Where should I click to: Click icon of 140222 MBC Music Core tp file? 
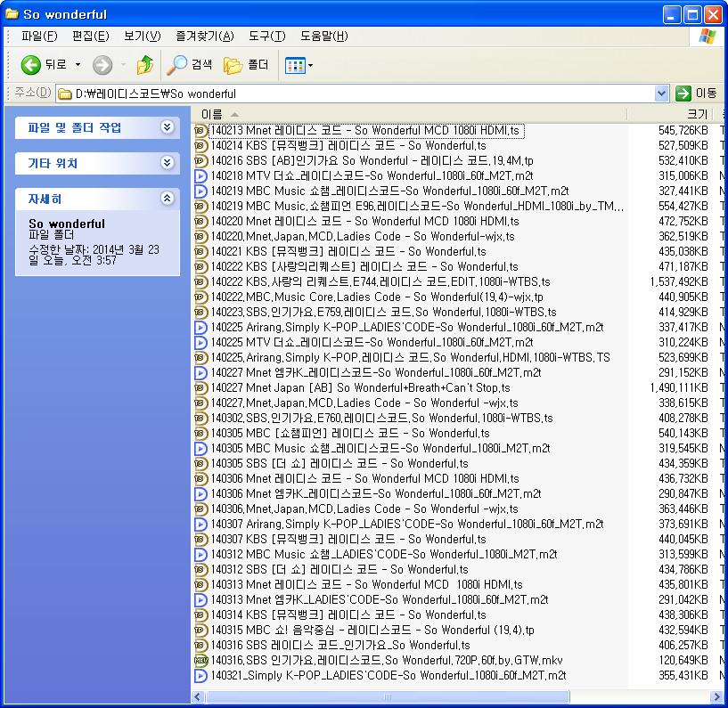(200, 297)
